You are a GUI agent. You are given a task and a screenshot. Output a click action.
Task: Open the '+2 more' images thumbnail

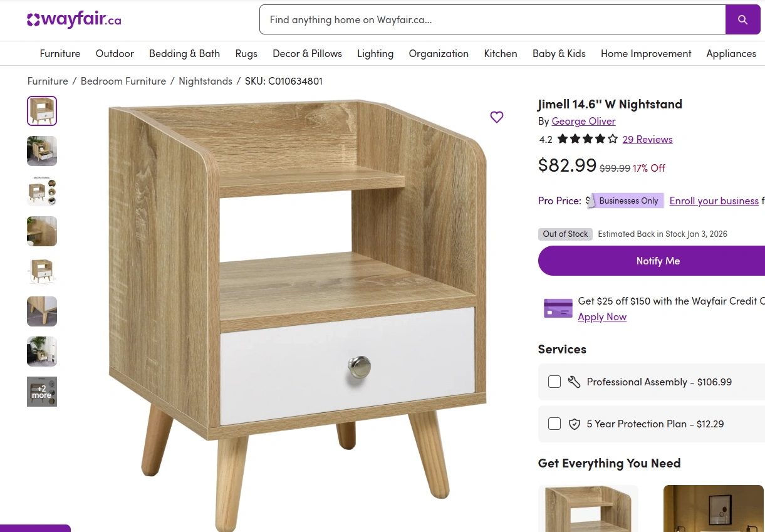(x=42, y=392)
